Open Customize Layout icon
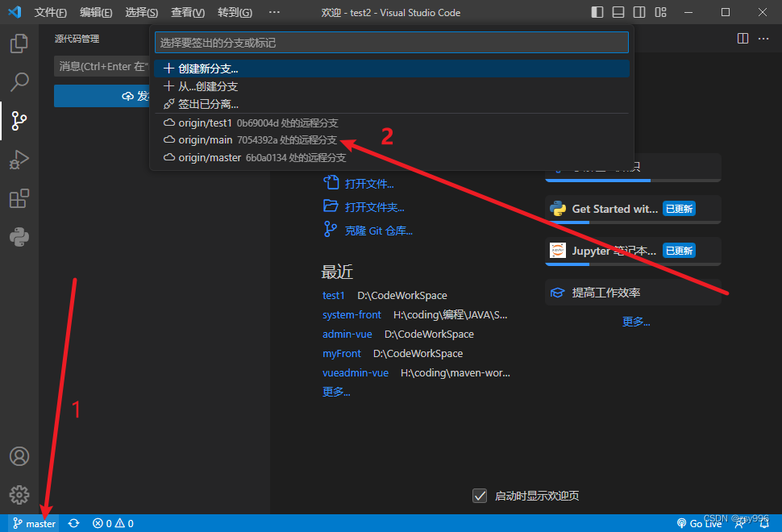The image size is (782, 532). [x=660, y=12]
